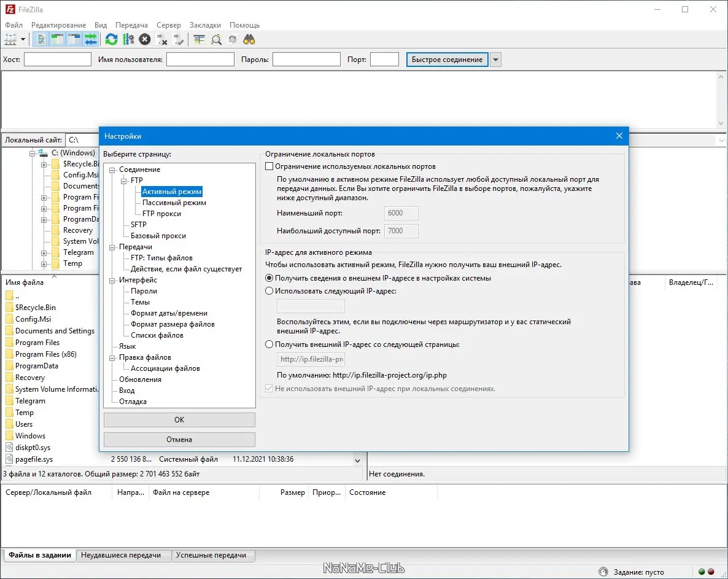Collapse the Правка файлов tree node
Viewport: 728px width, 579px height.
click(112, 358)
